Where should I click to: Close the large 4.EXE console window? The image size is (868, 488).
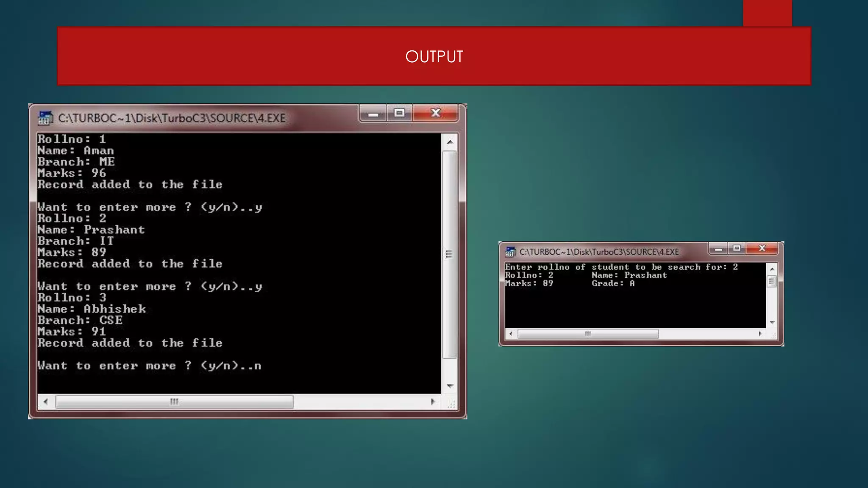coord(435,113)
